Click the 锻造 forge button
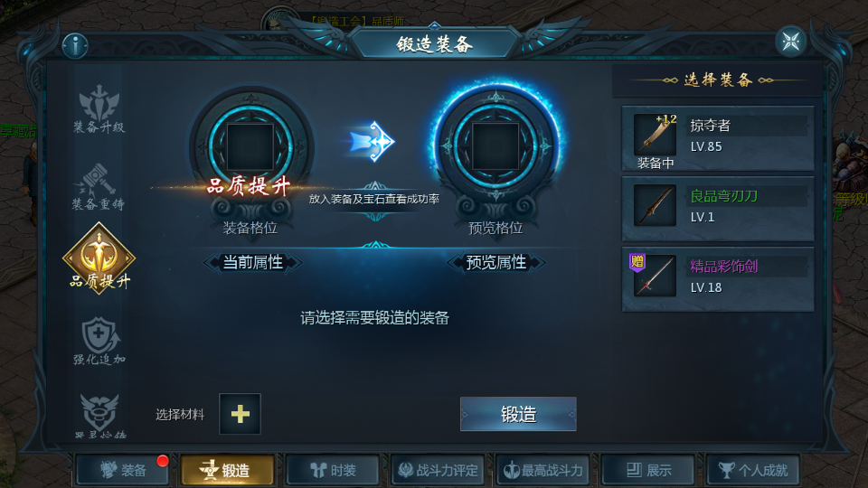 518,414
